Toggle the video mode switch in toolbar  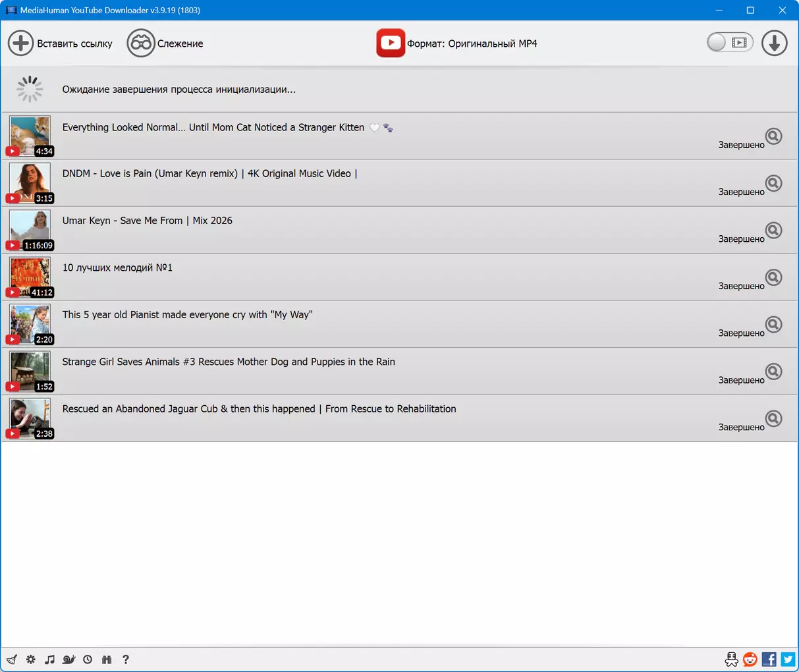pos(729,43)
